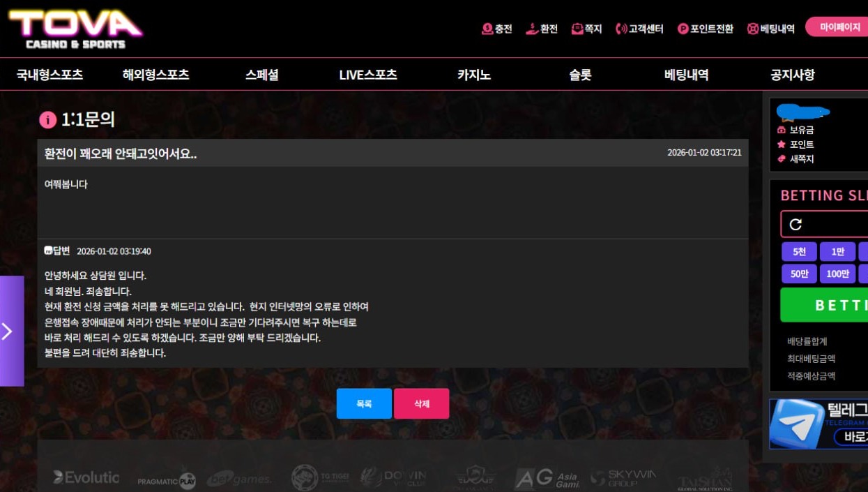Image resolution: width=868 pixels, height=492 pixels.
Task: Click the TOVA Casino & Sports logo
Action: (75, 29)
